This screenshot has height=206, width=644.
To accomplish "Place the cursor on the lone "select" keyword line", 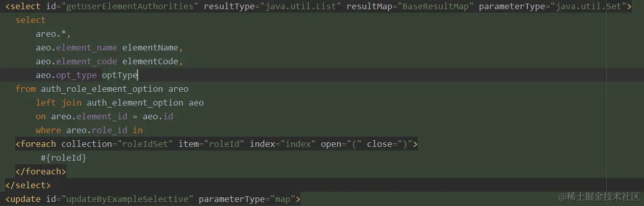I will click(31, 20).
